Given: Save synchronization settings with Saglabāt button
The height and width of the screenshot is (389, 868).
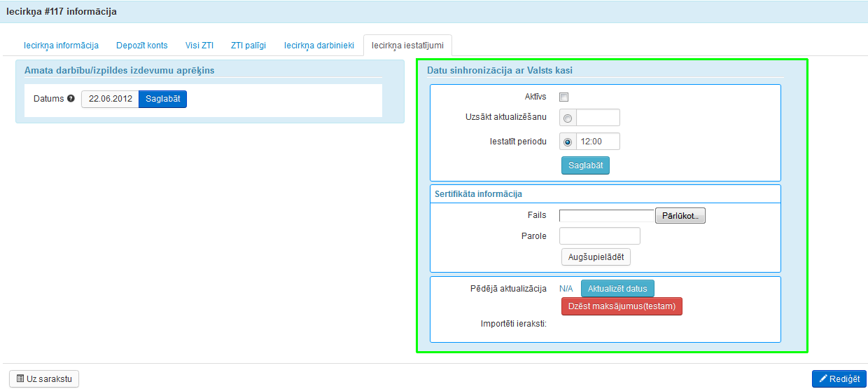Looking at the screenshot, I should pyautogui.click(x=585, y=165).
